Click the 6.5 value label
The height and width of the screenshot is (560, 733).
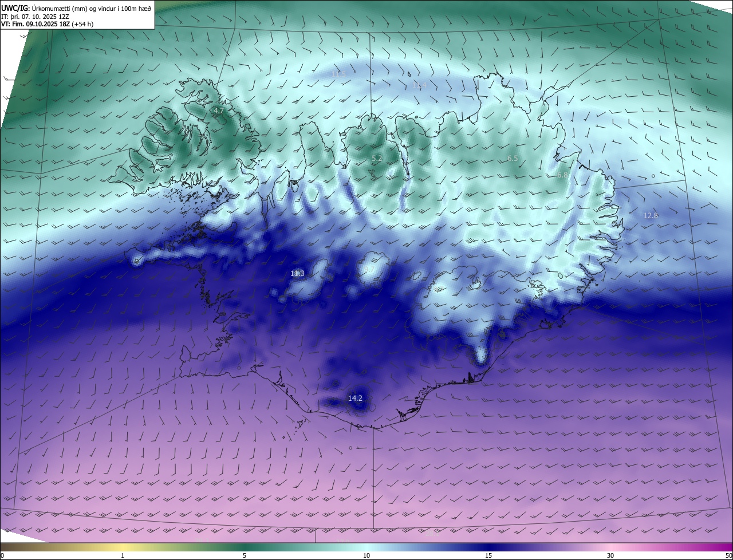coord(513,159)
